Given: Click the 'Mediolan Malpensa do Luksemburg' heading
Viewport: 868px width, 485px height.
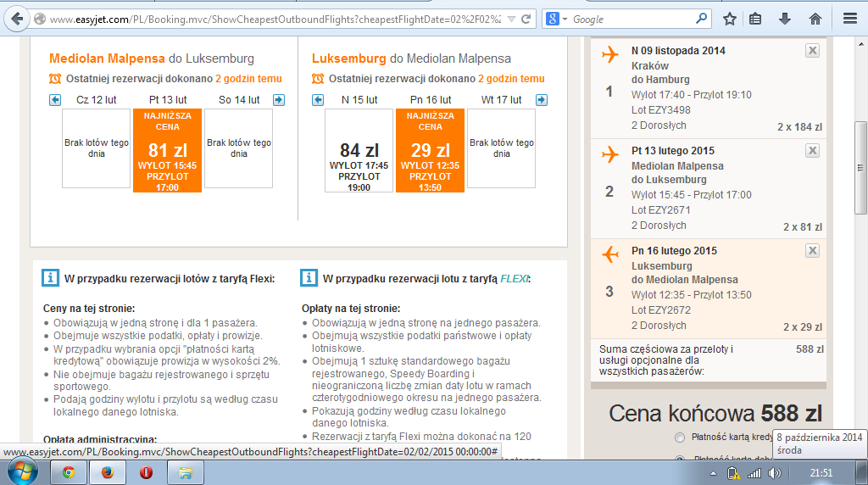Looking at the screenshot, I should click(152, 59).
